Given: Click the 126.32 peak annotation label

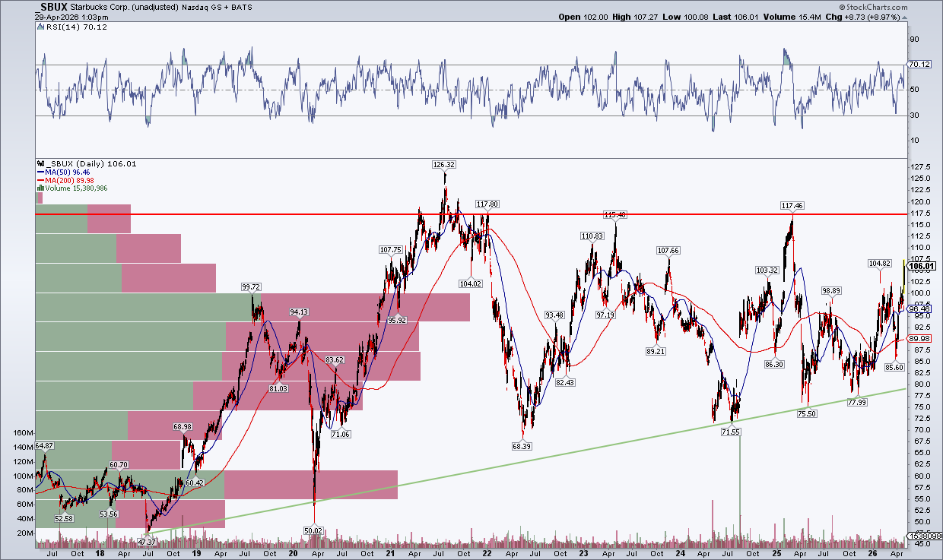Looking at the screenshot, I should tap(443, 163).
